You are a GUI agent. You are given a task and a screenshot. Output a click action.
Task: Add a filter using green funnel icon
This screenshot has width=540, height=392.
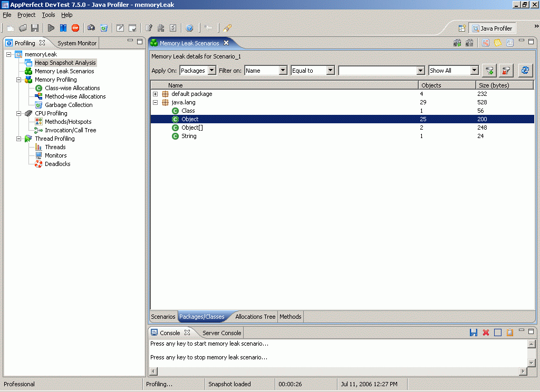(x=489, y=70)
